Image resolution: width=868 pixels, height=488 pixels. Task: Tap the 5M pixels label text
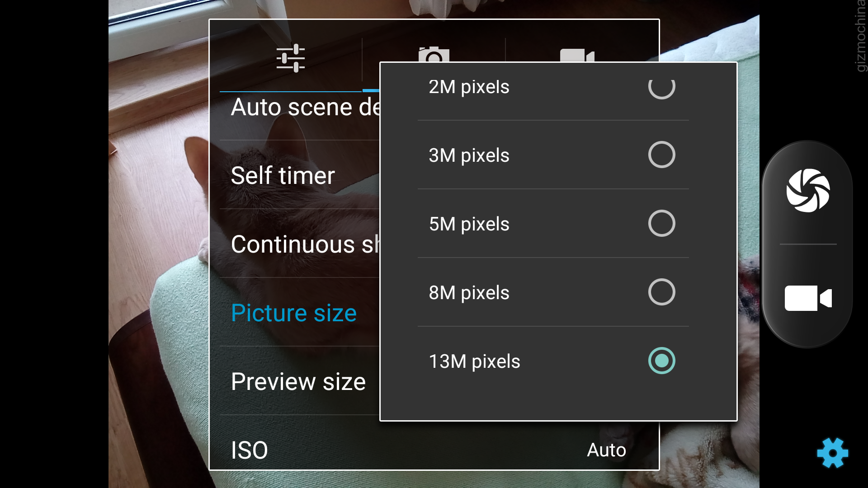click(x=469, y=224)
